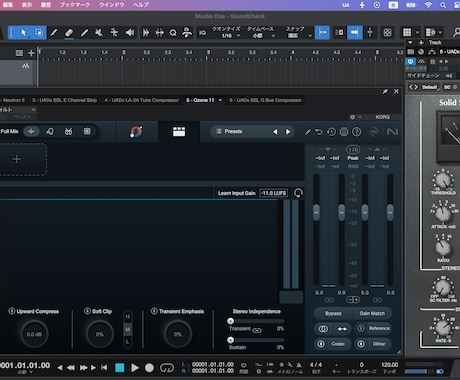Open the ヘルプ menu
The width and height of the screenshot is (460, 380).
pyautogui.click(x=141, y=5)
